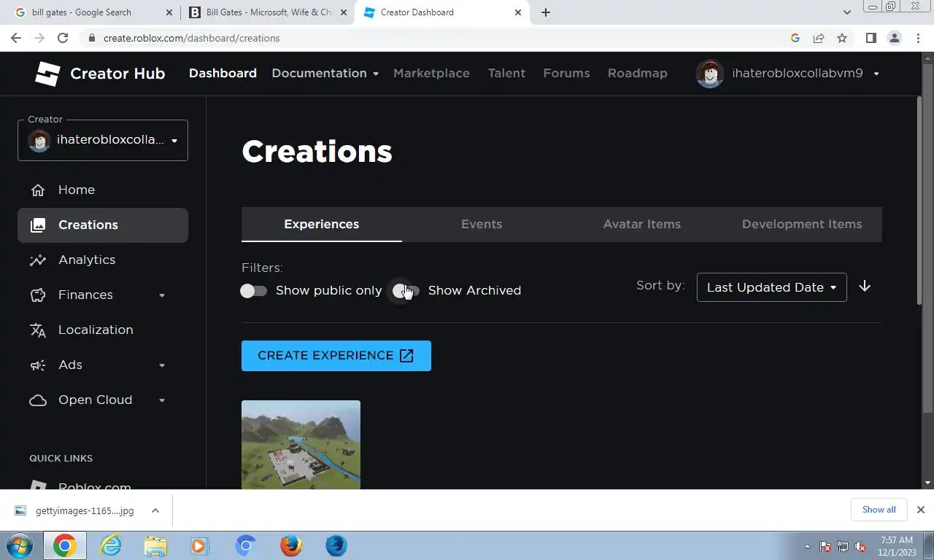
Task: Close the downloads bar
Action: click(921, 510)
